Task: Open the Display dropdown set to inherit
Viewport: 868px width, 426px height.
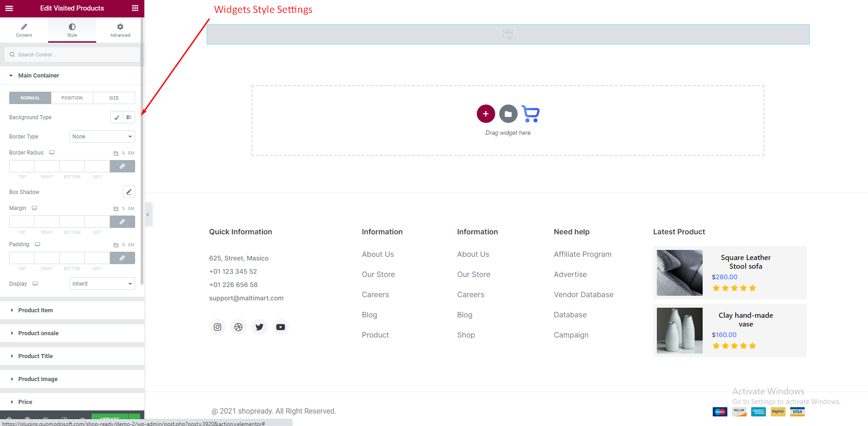Action: coord(102,284)
